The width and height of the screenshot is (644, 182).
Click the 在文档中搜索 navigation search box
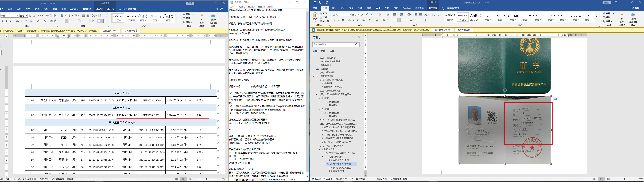point(333,45)
